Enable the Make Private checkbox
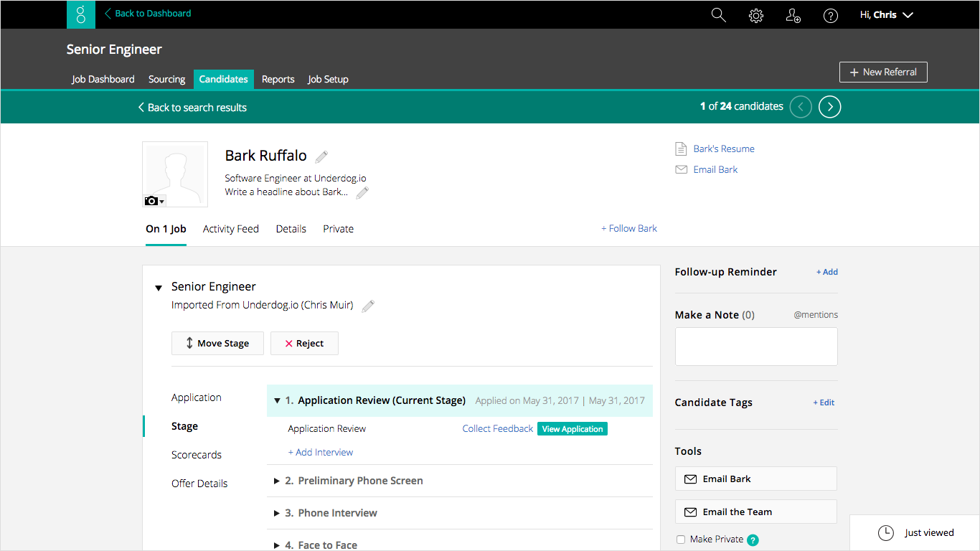Image resolution: width=980 pixels, height=551 pixels. click(x=681, y=540)
